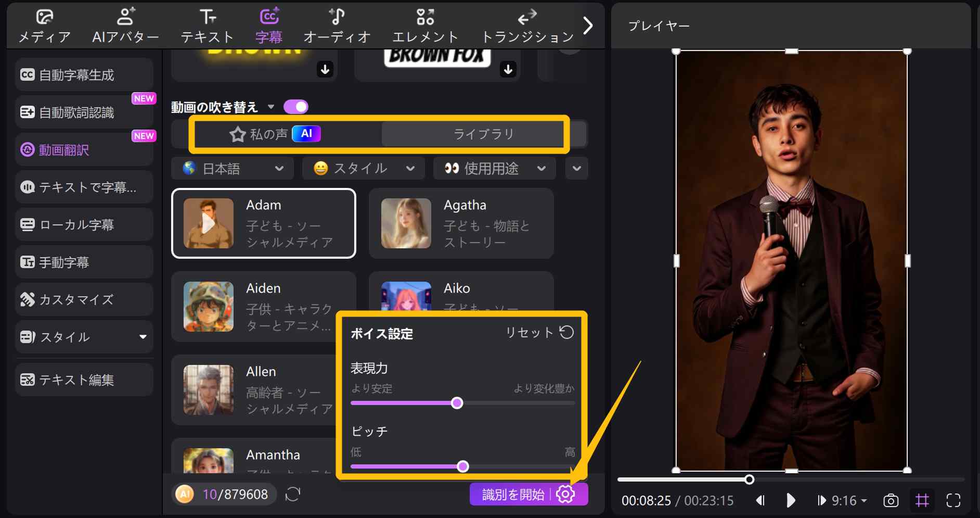980x518 pixels.
Task: Open the トランジション panel
Action: tap(527, 25)
